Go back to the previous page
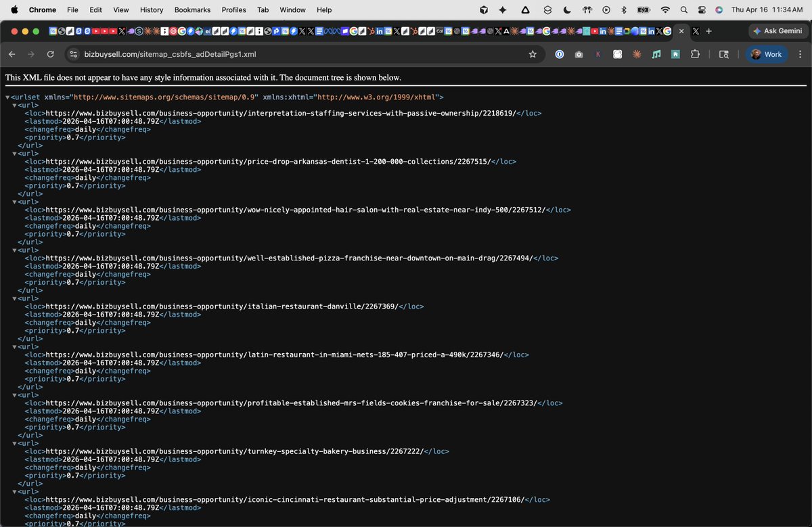812x527 pixels. [12, 54]
